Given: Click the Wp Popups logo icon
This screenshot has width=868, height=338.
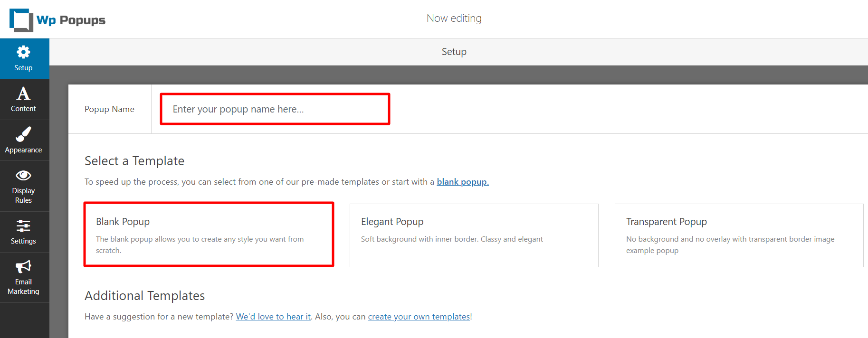Looking at the screenshot, I should (21, 20).
